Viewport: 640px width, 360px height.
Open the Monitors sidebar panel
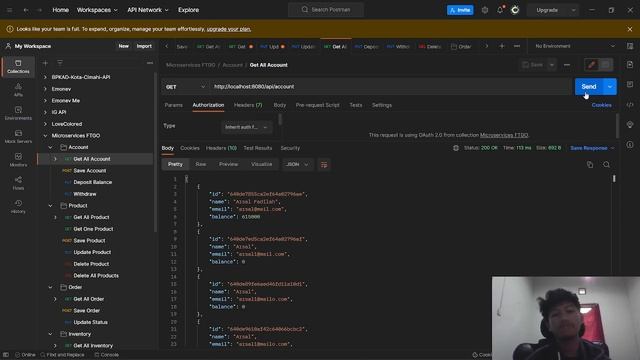coord(18,160)
